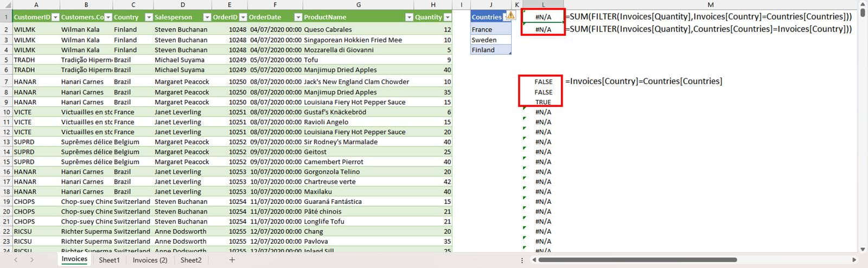868x268 pixels.
Task: Select column G header
Action: click(359, 5)
